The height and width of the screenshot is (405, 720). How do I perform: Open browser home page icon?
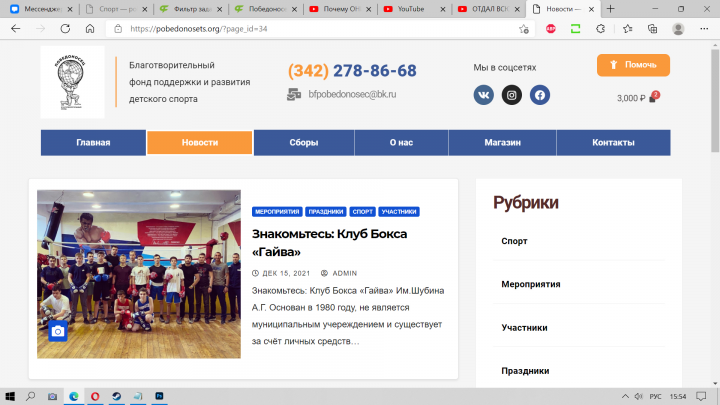click(x=90, y=28)
